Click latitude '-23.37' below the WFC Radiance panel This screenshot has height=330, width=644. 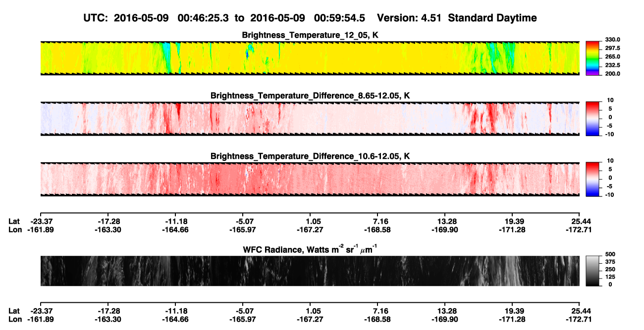click(x=41, y=311)
